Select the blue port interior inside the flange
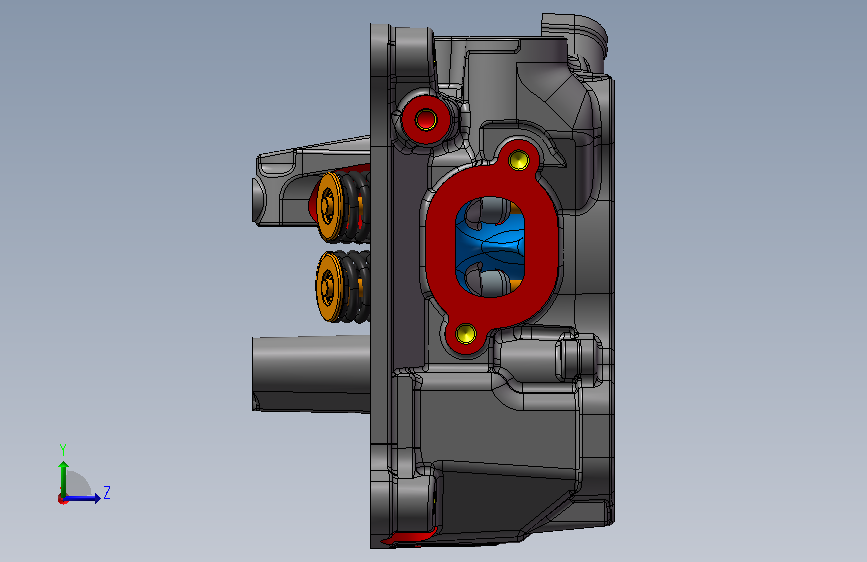Viewport: 867px width, 562px height. click(490, 247)
